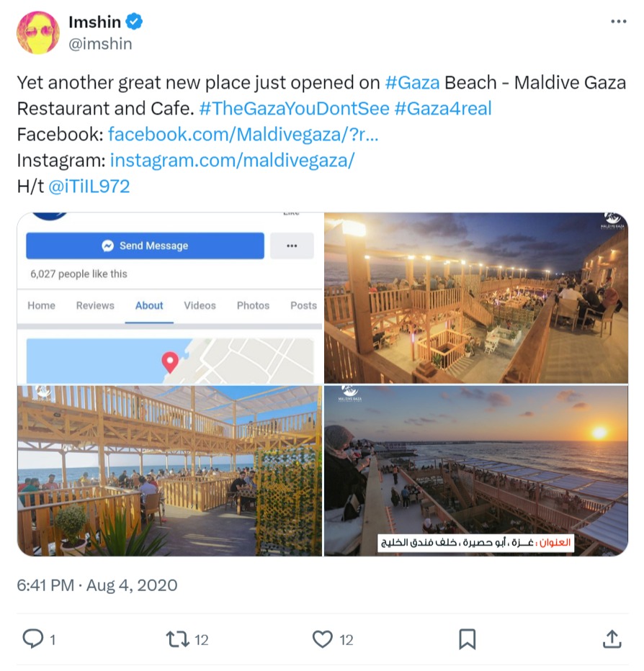Viewport: 644px width, 671px height.
Task: Open the #TheGazaYouDontSee hashtag link
Action: (294, 109)
